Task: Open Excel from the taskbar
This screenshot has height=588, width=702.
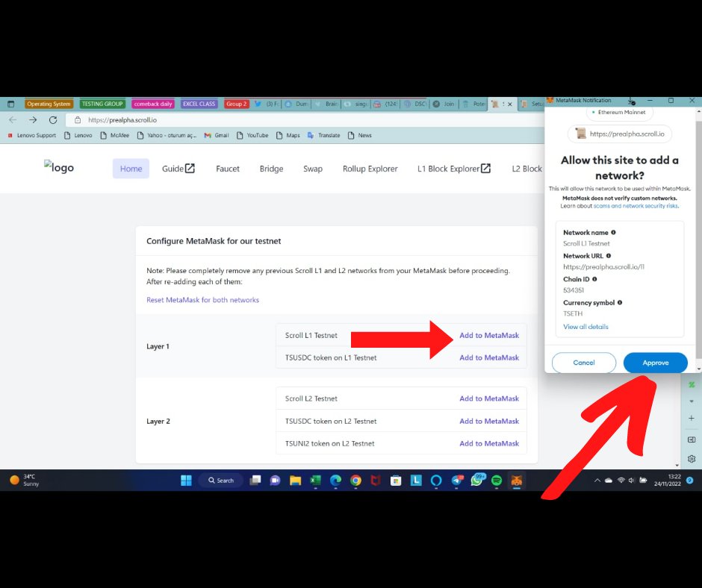Action: 315,481
